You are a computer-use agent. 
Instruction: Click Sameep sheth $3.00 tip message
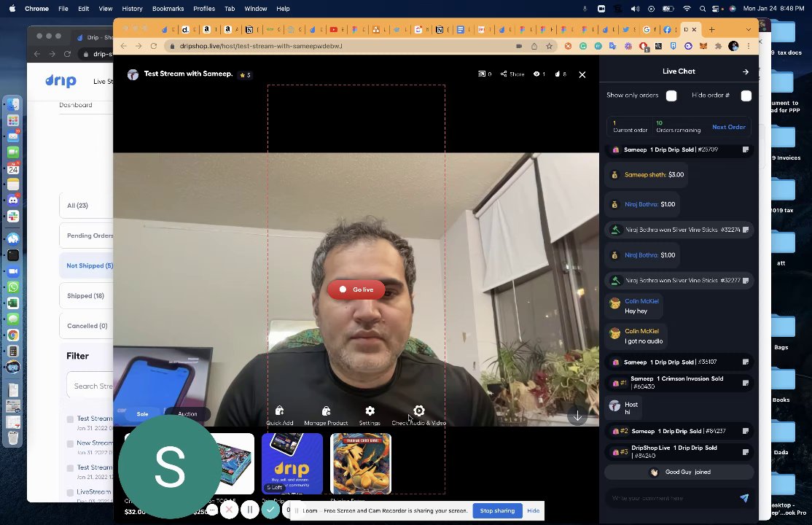click(x=647, y=175)
